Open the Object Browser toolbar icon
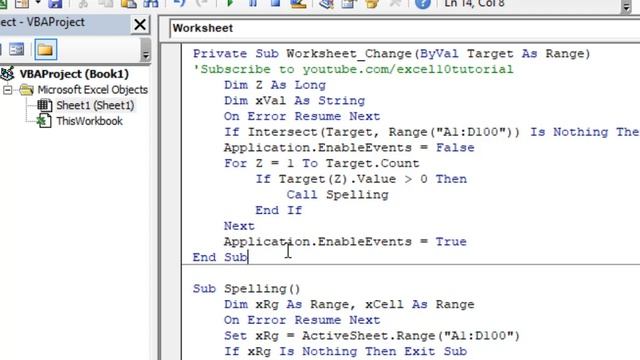Screen dimensions: 640x360 pyautogui.click(x=372, y=4)
